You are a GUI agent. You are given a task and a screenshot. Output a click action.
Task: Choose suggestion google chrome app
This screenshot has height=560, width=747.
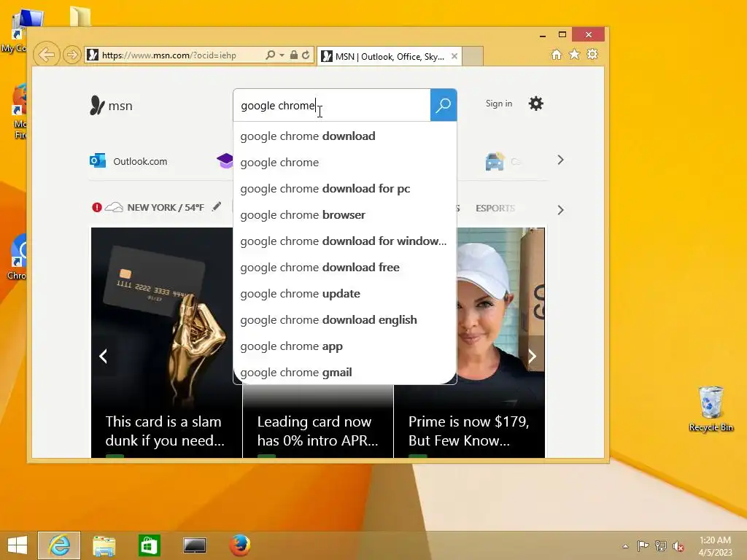(344, 346)
